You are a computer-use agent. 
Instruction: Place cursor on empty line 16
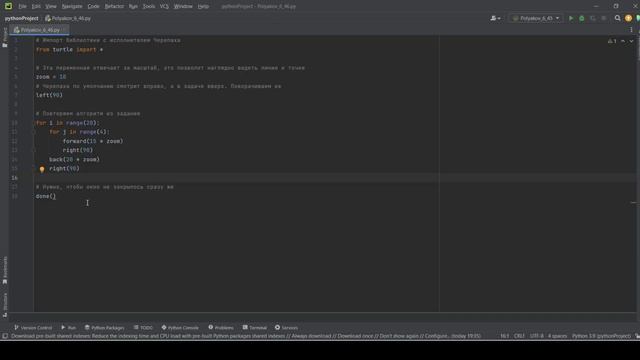237,178
